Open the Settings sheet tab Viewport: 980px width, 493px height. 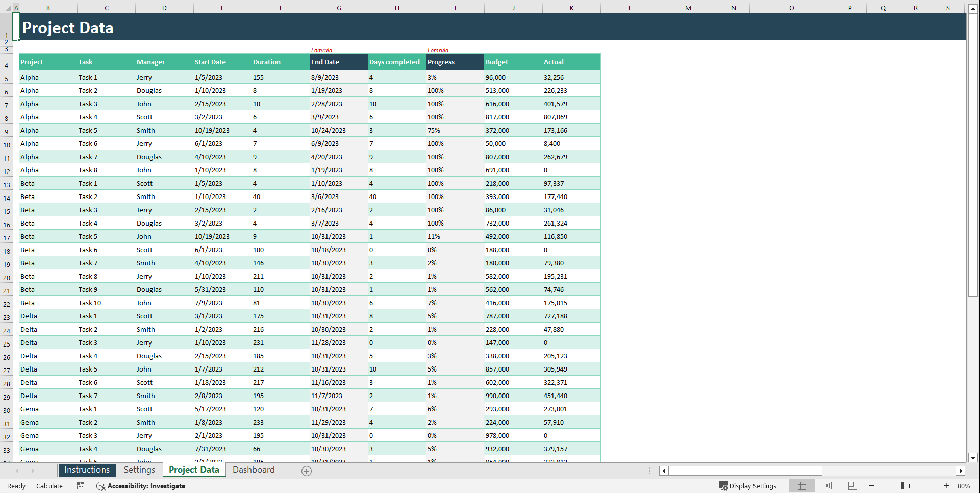pos(139,470)
